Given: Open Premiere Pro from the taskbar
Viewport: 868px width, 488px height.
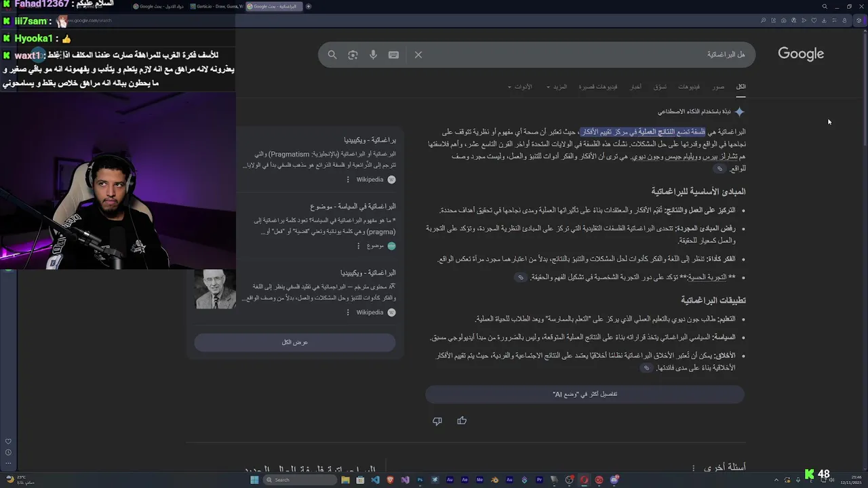Looking at the screenshot, I should tap(539, 480).
